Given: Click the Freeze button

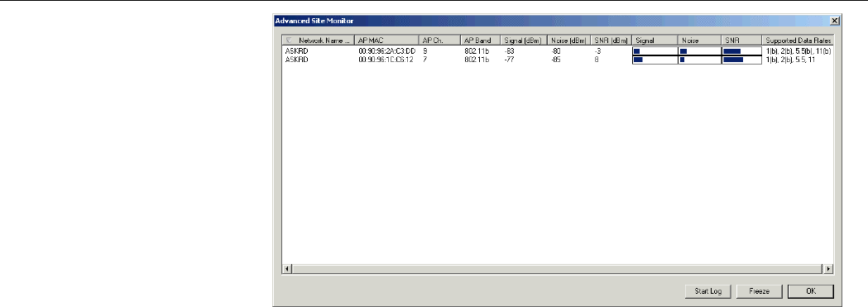Looking at the screenshot, I should 759,291.
